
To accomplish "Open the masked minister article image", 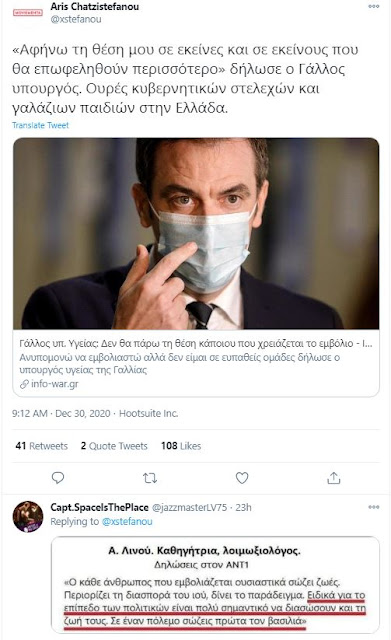I will click(x=196, y=233).
